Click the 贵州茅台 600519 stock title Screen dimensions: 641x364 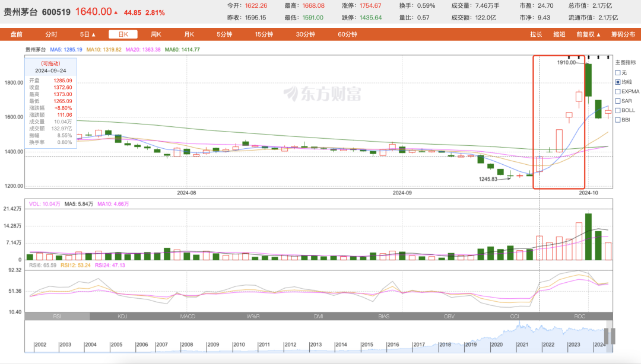tap(37, 12)
